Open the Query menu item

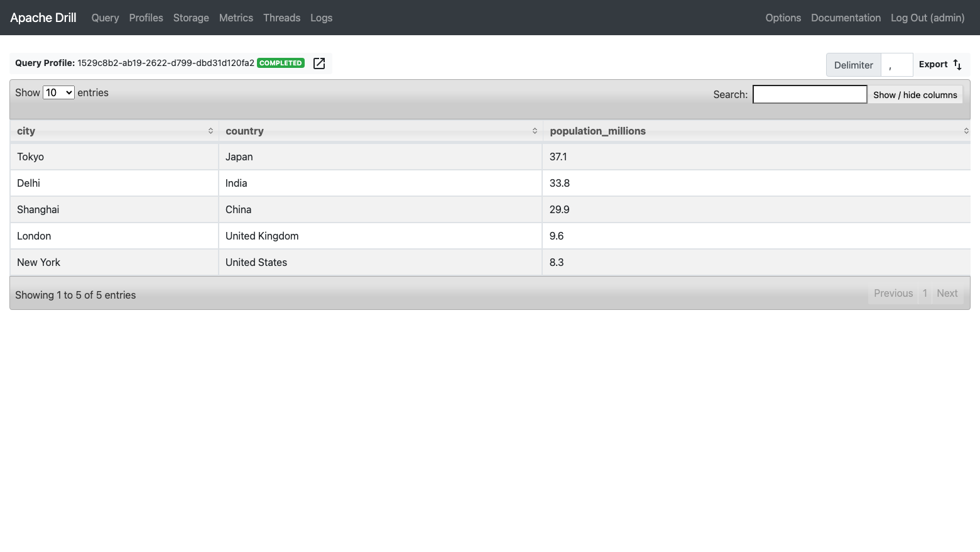tap(105, 18)
